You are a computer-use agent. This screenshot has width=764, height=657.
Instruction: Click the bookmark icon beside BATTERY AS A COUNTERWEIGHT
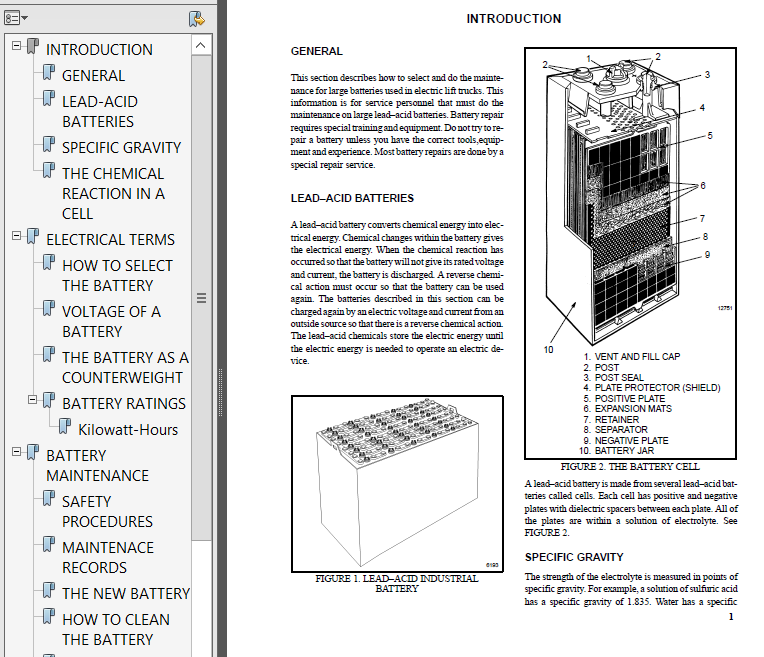[49, 354]
